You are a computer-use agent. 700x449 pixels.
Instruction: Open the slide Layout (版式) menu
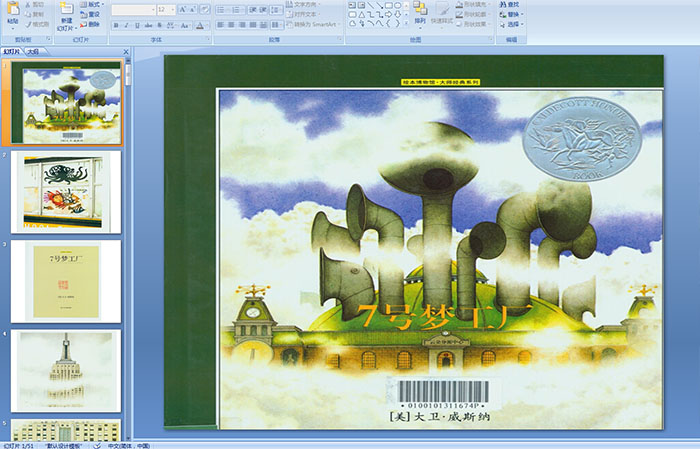tap(92, 4)
